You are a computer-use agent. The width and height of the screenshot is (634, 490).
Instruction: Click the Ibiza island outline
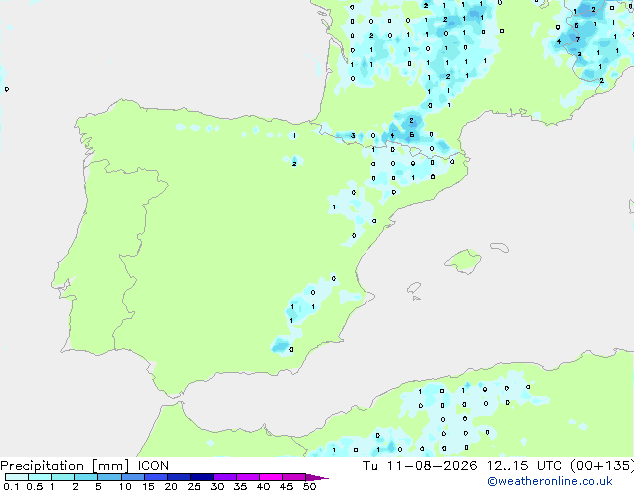pyautogui.click(x=413, y=288)
